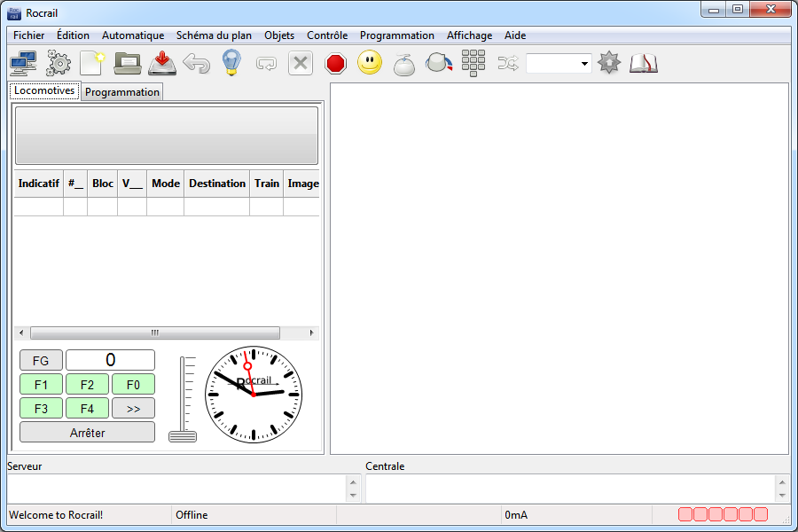Screen dimensions: 798x532
Task: Open the book guide icon
Action: 643,63
